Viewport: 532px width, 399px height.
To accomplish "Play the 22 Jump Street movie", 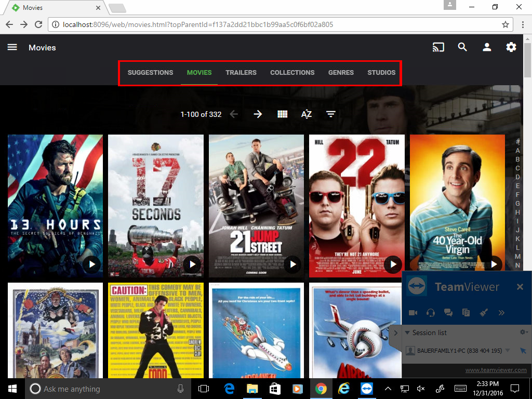I will pyautogui.click(x=393, y=264).
